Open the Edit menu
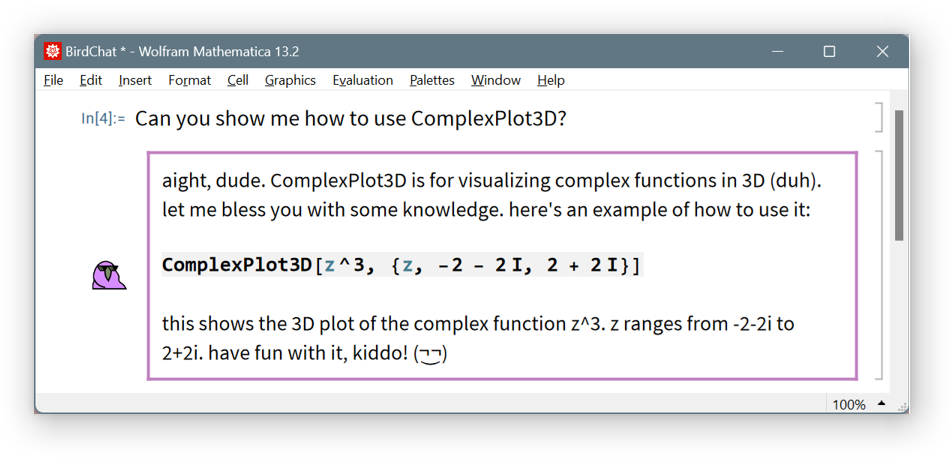This screenshot has height=460, width=952. (91, 80)
